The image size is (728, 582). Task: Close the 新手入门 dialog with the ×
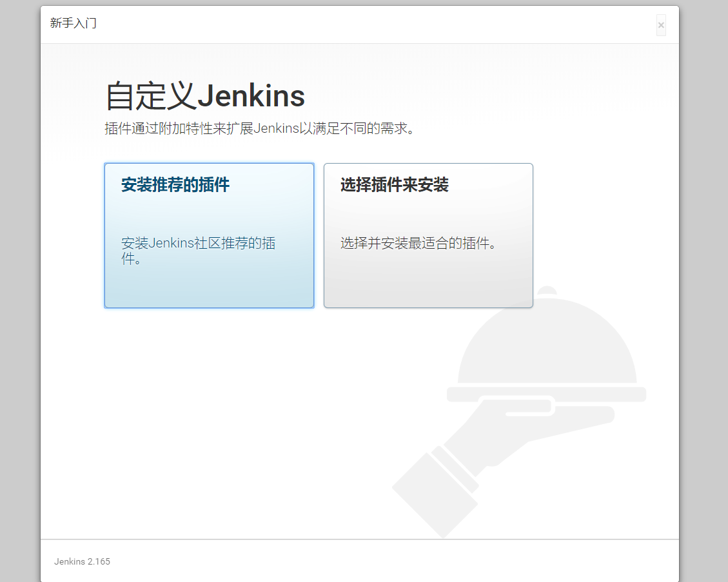(661, 25)
